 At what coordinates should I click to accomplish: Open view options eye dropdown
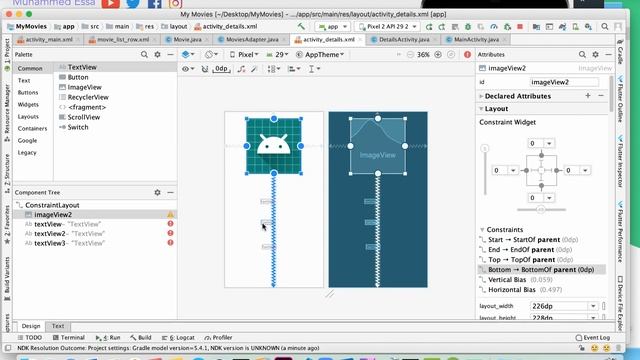click(x=188, y=69)
